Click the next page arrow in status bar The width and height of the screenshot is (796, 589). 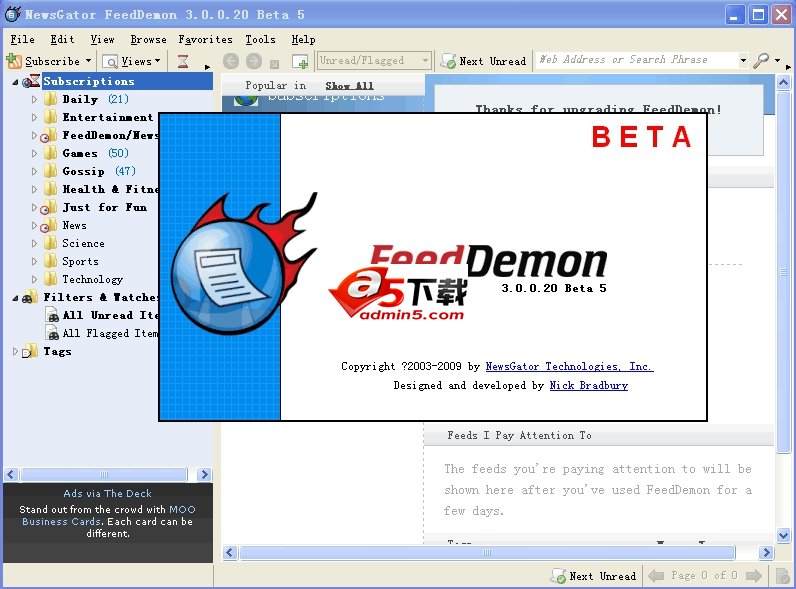[x=753, y=576]
